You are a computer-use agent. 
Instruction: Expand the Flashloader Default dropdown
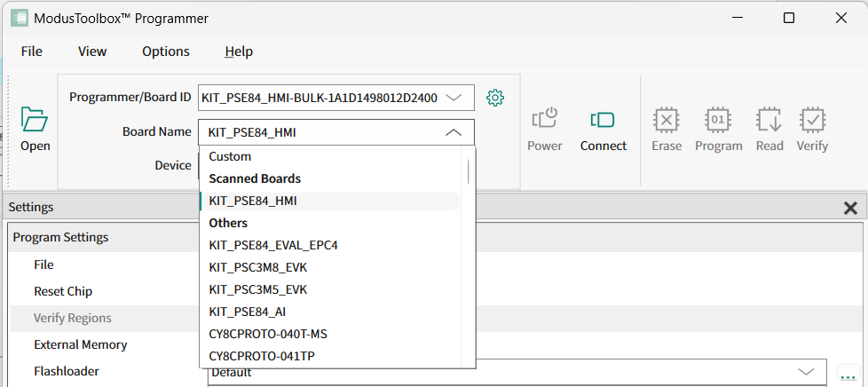tap(806, 372)
